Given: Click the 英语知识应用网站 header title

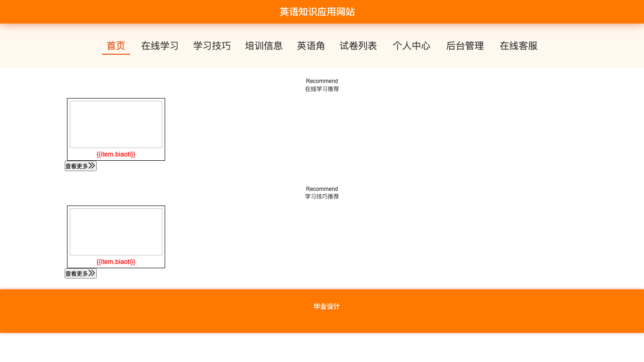Looking at the screenshot, I should coord(317,12).
